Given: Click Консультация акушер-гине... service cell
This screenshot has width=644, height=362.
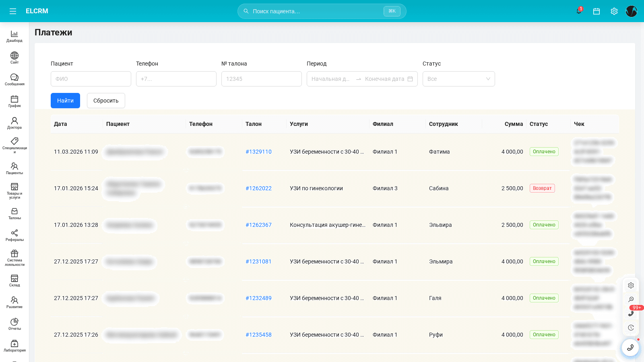Looking at the screenshot, I should 328,225.
